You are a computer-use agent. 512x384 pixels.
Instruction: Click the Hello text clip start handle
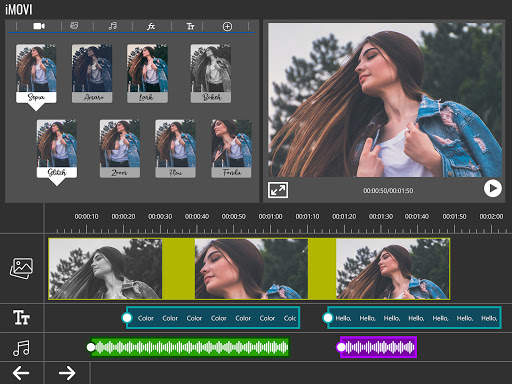[328, 318]
